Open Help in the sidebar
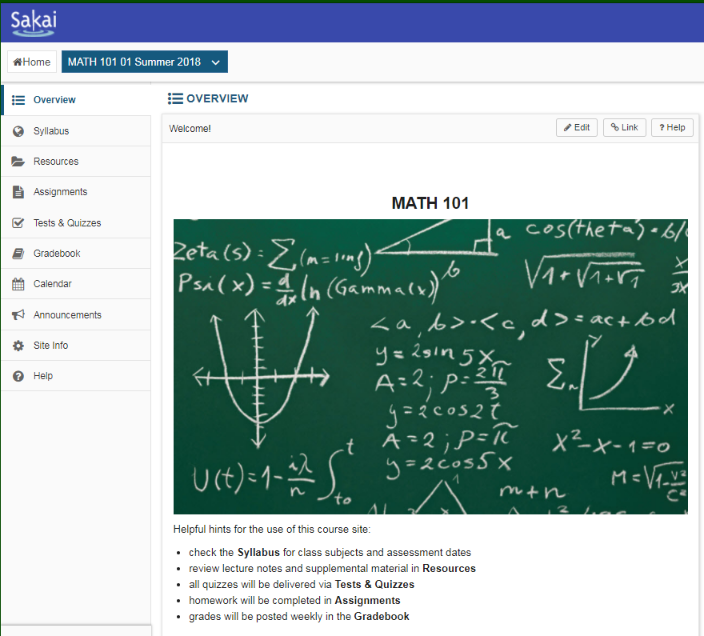This screenshot has width=704, height=636. [76, 376]
